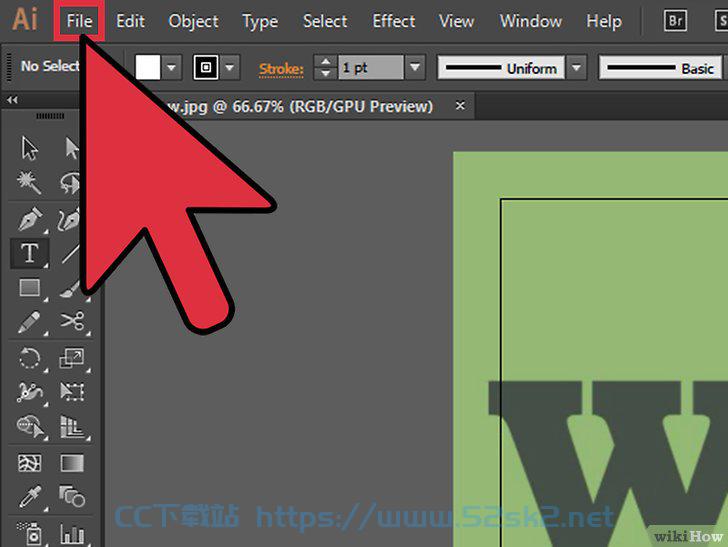Open Adobe Bridge via Br icon
The image size is (728, 547).
675,21
